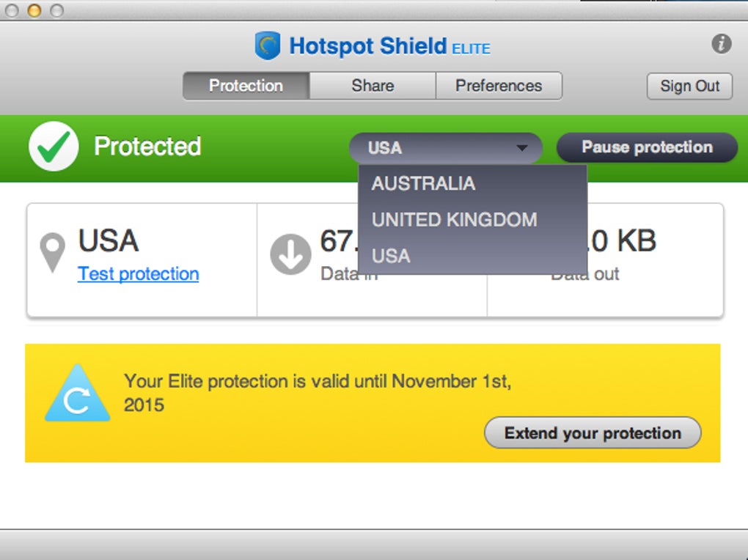Image resolution: width=748 pixels, height=560 pixels.
Task: Go to the Preferences tab
Action: pos(499,86)
